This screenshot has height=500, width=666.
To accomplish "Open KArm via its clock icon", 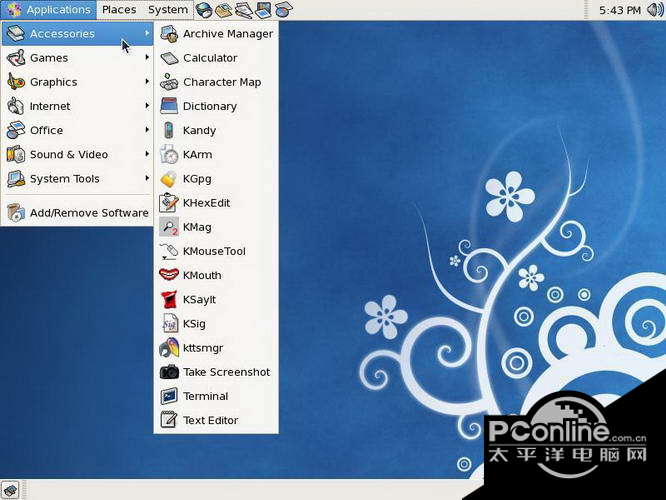I will (x=169, y=155).
